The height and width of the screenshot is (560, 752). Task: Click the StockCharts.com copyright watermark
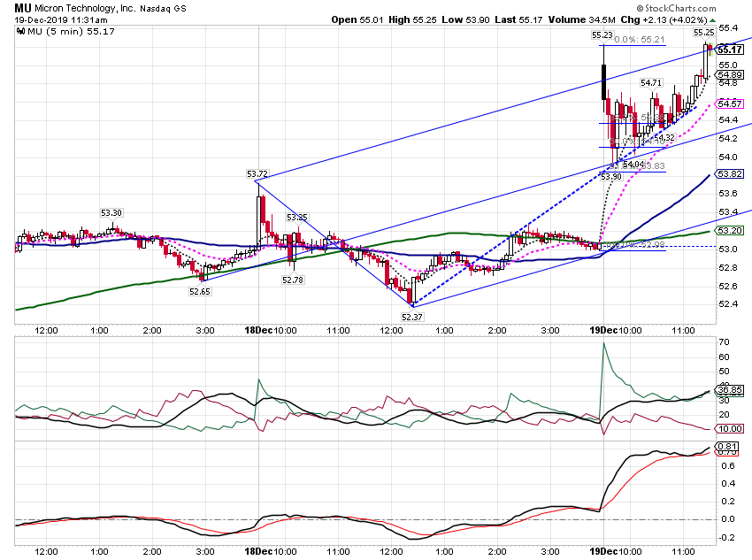(676, 8)
